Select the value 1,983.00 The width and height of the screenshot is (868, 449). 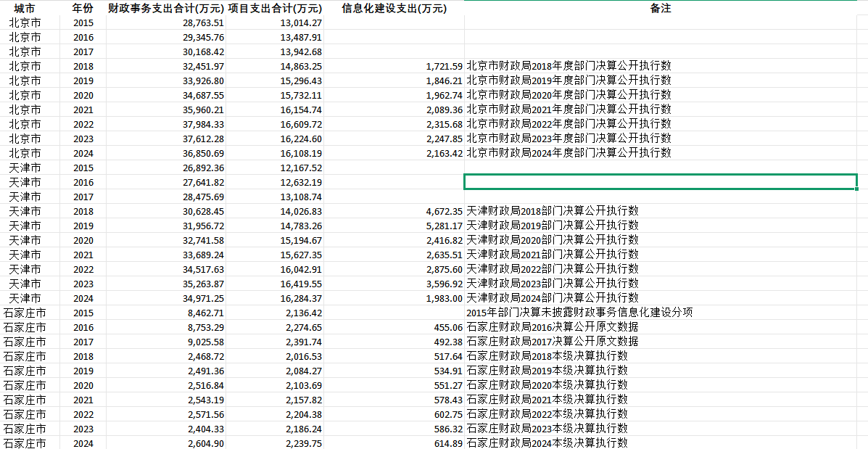pyautogui.click(x=444, y=298)
